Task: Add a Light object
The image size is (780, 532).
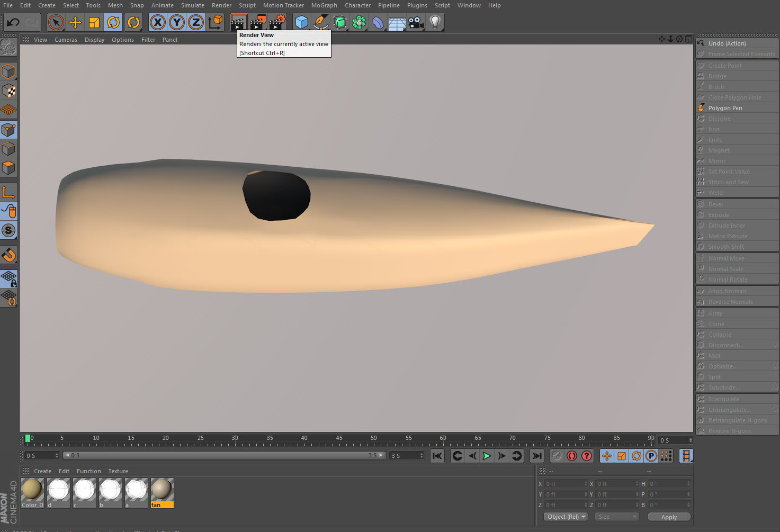Action: coord(435,22)
